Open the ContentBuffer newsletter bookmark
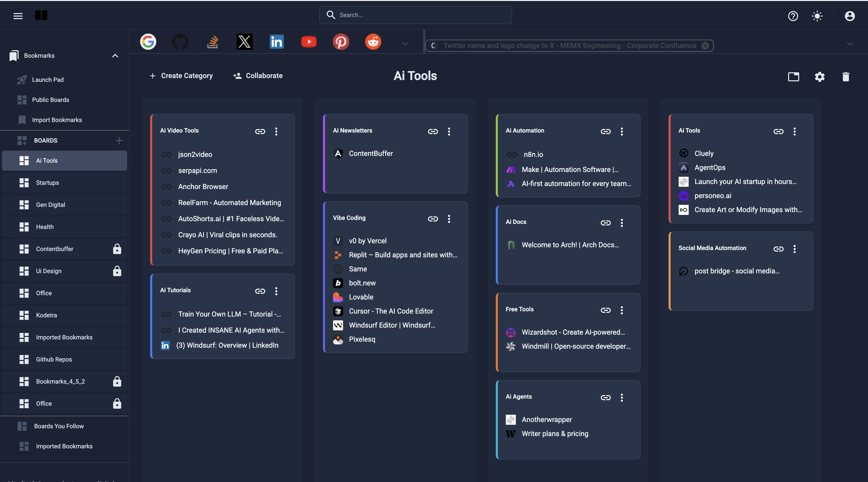 [x=371, y=154]
